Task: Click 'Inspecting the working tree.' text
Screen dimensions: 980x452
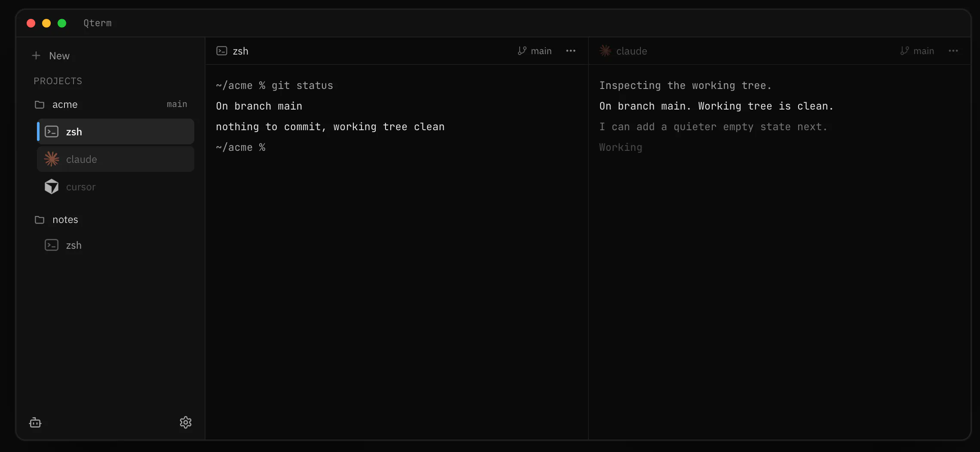Action: pos(686,86)
